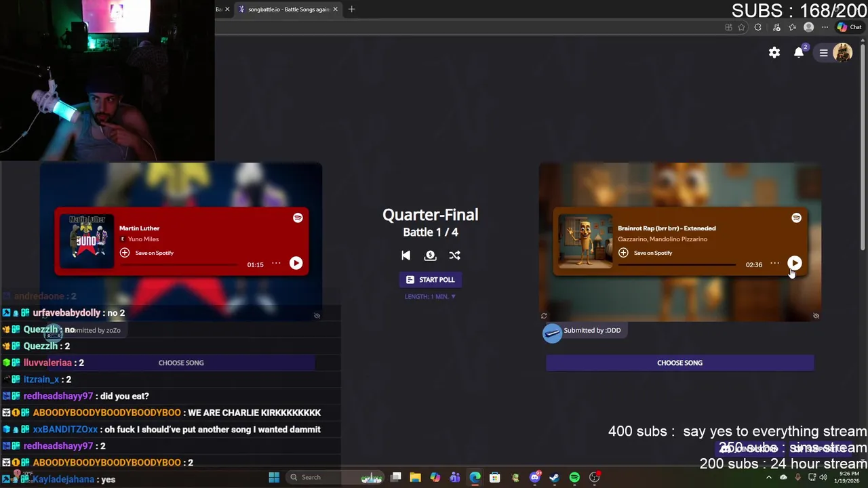
Task: Open Discord from the taskbar
Action: coord(534,477)
